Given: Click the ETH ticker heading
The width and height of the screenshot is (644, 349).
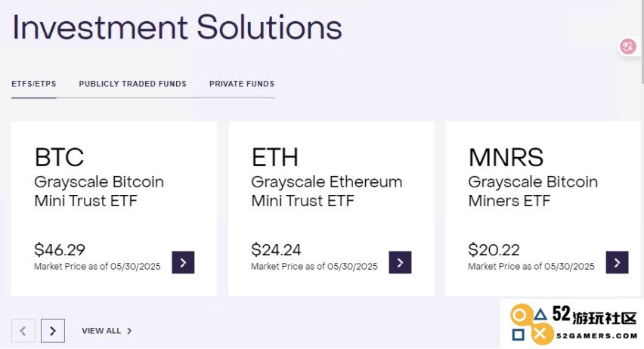Looking at the screenshot, I should click(275, 157).
